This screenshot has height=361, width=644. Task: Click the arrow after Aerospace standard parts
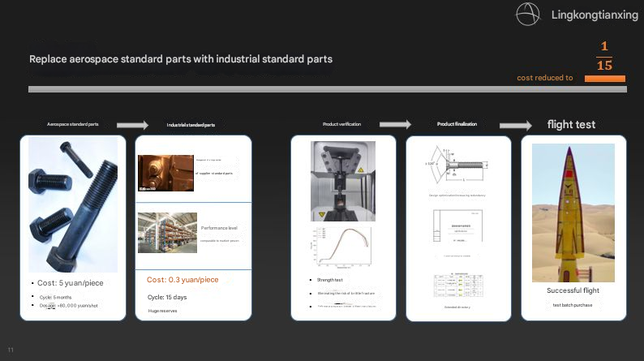[132, 125]
